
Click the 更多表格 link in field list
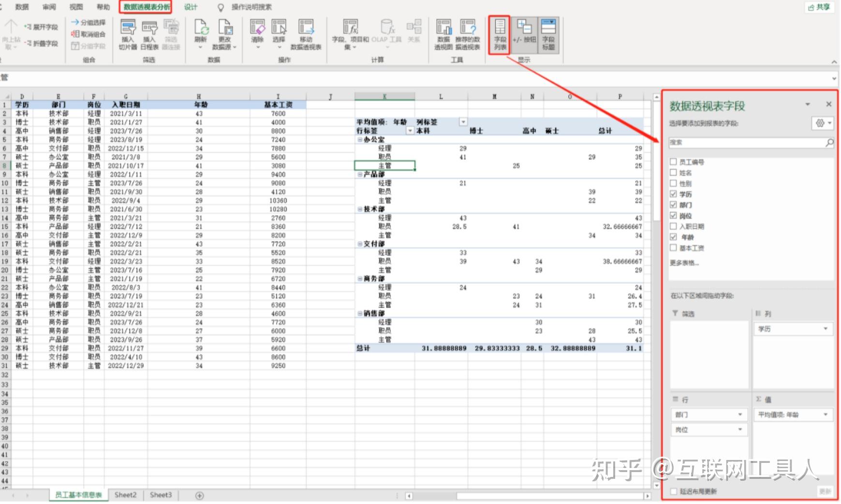tap(684, 262)
